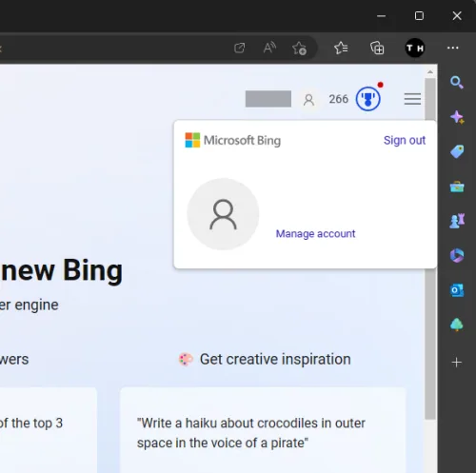Open the TH browser profile avatar
Image resolution: width=476 pixels, height=473 pixels.
(x=415, y=48)
